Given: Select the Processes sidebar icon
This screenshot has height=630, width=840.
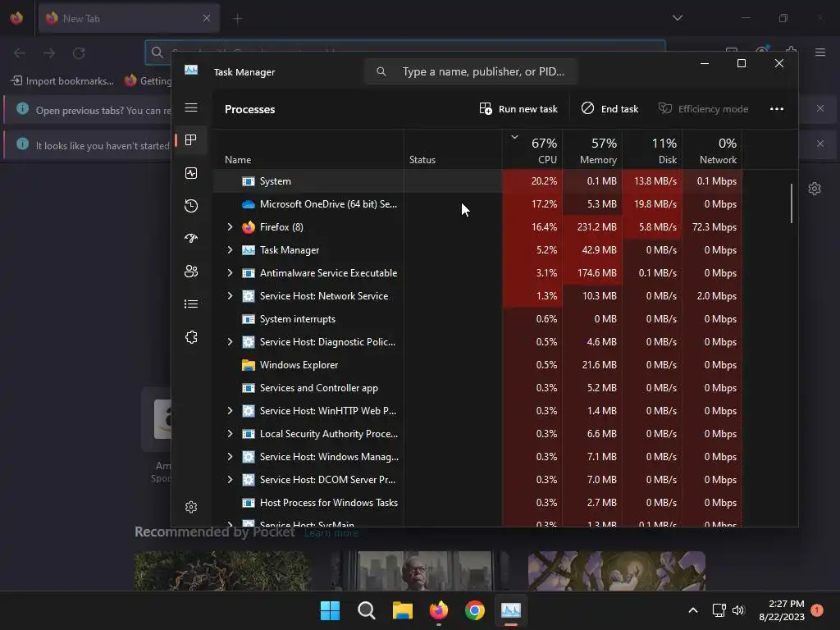Looking at the screenshot, I should (x=190, y=140).
